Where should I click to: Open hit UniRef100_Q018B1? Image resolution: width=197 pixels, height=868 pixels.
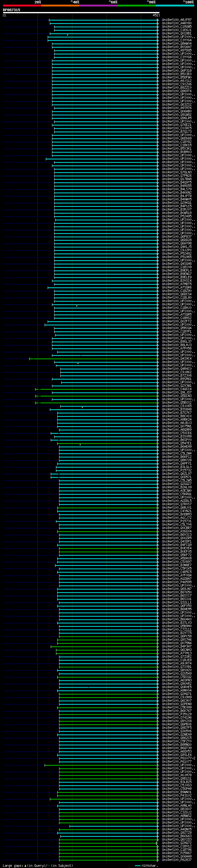click(x=176, y=33)
